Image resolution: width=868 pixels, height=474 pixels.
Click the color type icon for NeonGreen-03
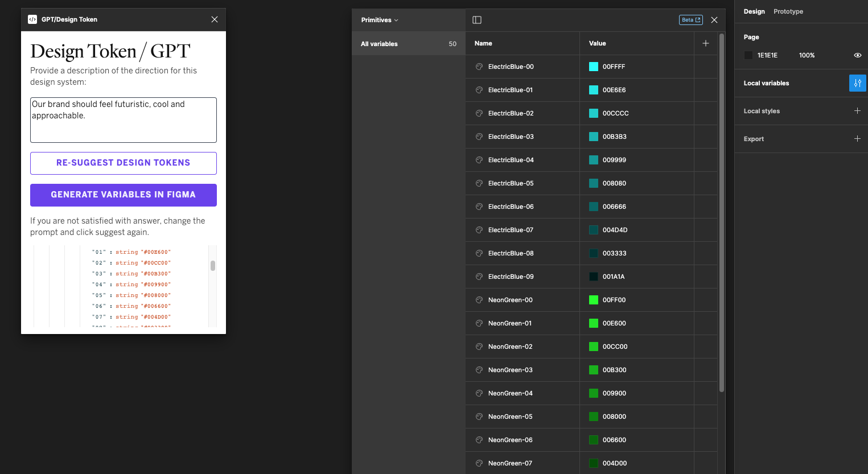pos(479,370)
